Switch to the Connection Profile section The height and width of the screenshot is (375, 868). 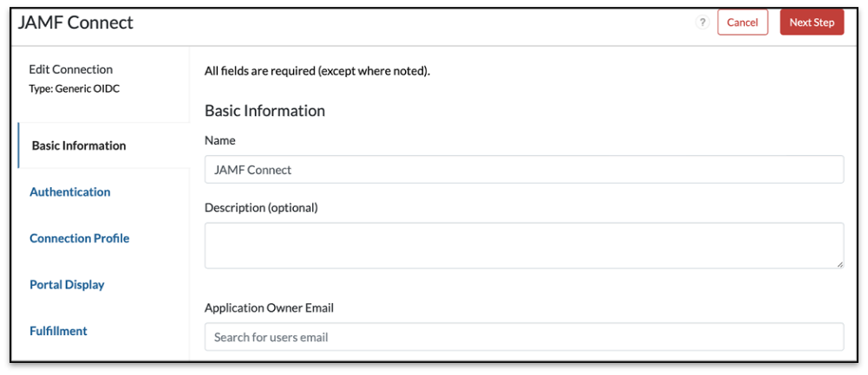pos(80,238)
